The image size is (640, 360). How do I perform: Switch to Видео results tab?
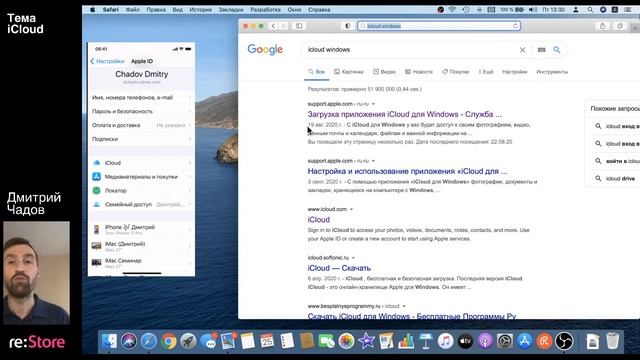[x=384, y=72]
